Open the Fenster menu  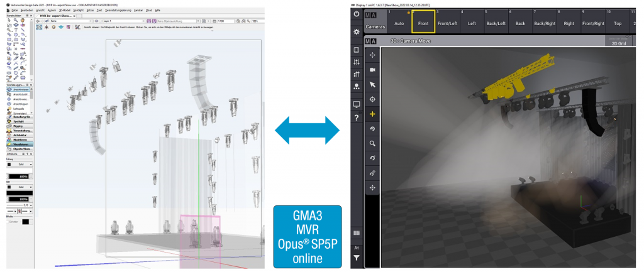(x=139, y=10)
